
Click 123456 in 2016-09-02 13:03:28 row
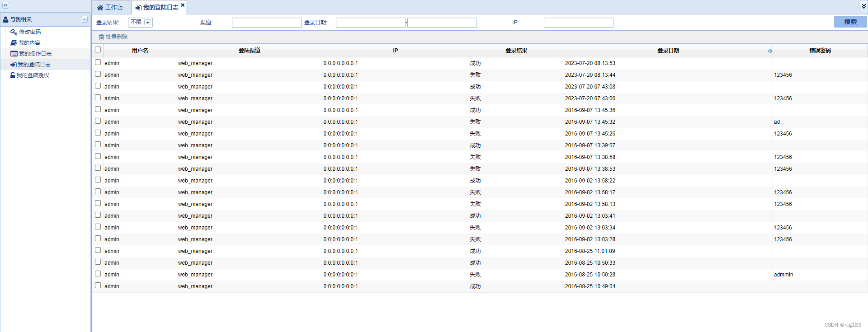click(783, 239)
